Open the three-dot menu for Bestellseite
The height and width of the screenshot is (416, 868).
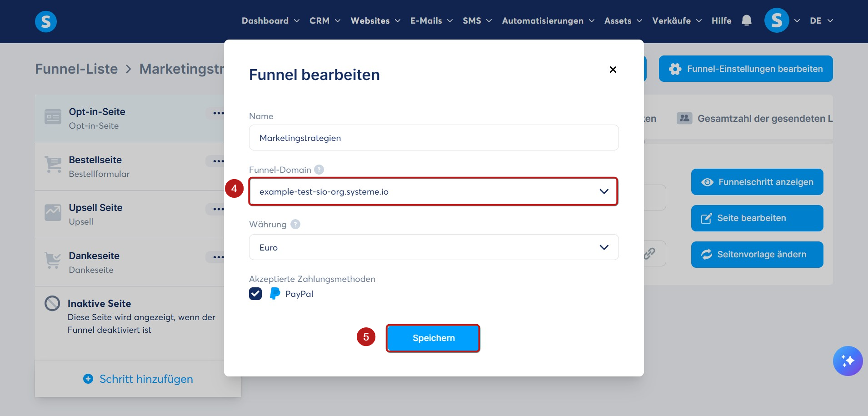tap(218, 161)
